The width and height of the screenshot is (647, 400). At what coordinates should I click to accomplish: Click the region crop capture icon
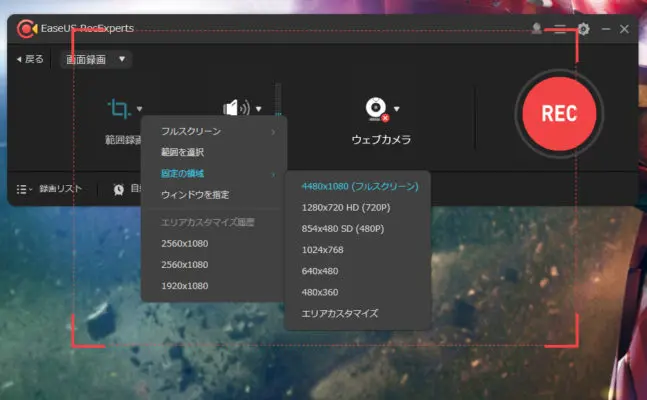tap(120, 108)
